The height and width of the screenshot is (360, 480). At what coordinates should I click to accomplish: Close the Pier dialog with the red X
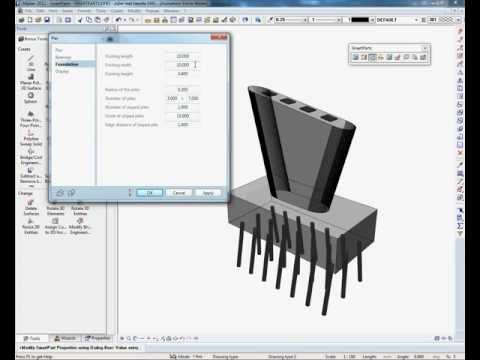219,37
